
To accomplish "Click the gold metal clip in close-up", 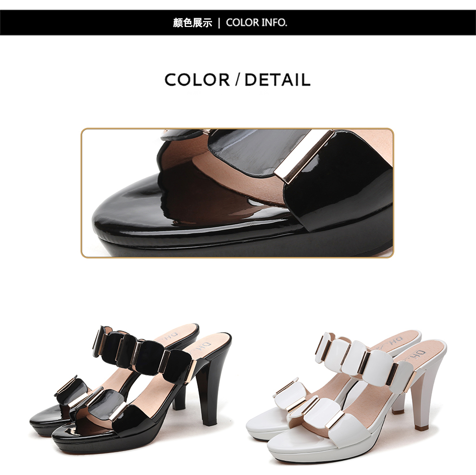I will (x=304, y=157).
